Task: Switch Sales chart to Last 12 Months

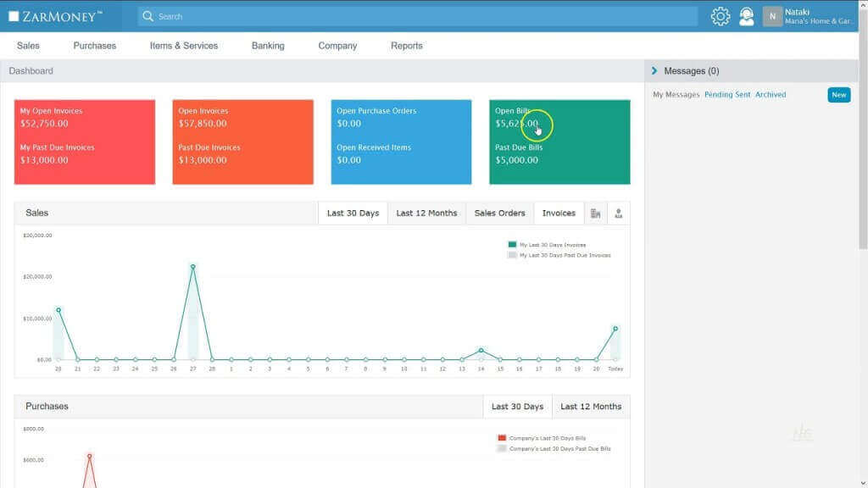Action: coord(427,213)
